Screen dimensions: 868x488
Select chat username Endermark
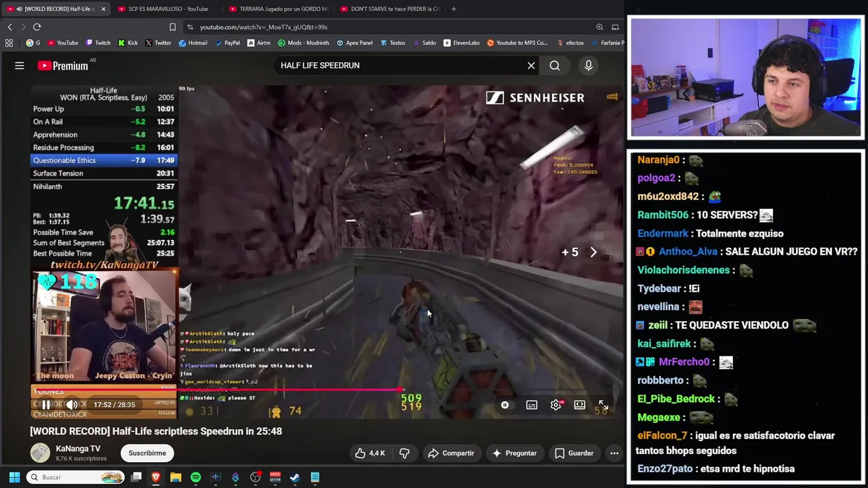663,233
